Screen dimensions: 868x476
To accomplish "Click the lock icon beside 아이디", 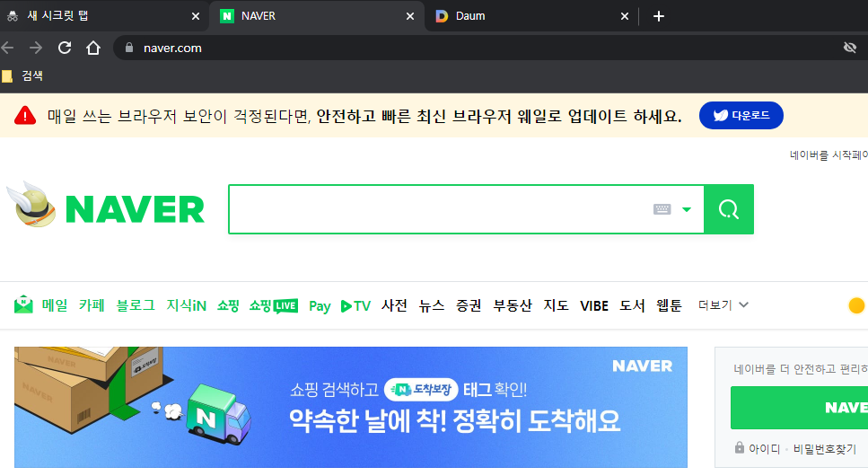I will [x=740, y=447].
